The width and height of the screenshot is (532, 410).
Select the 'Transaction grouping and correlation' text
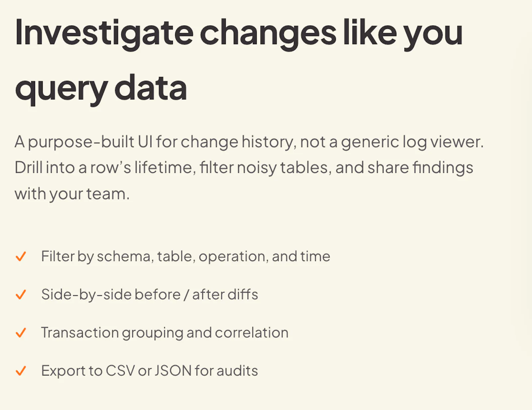coord(165,333)
